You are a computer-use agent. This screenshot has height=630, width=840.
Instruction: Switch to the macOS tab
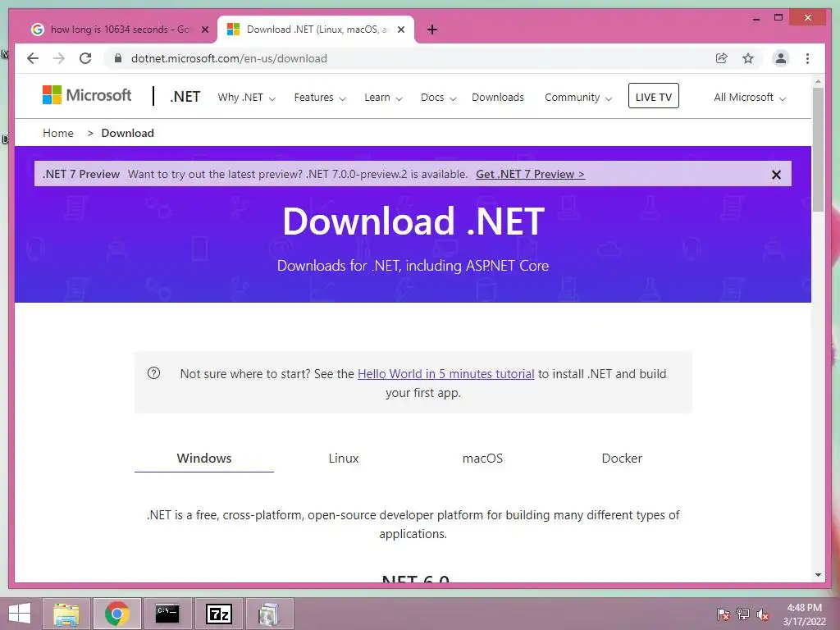[482, 459]
